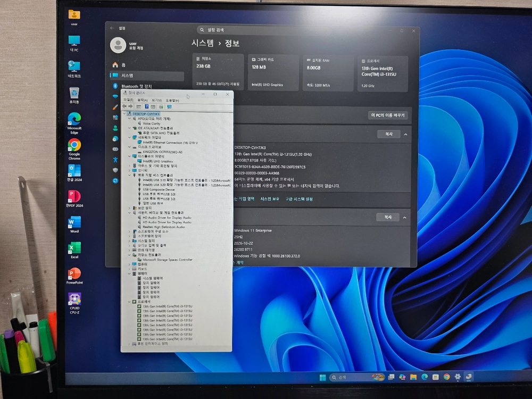This screenshot has height=399, width=532.
Task: Select 휴지통 recycle bin desktop icon
Action: tap(74, 95)
